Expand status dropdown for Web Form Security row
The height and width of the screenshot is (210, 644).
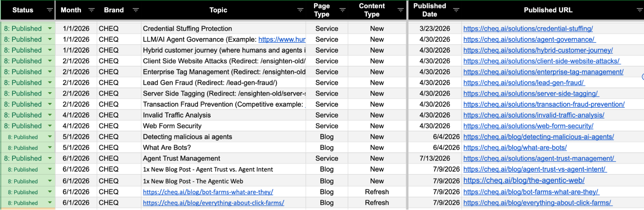click(x=50, y=126)
